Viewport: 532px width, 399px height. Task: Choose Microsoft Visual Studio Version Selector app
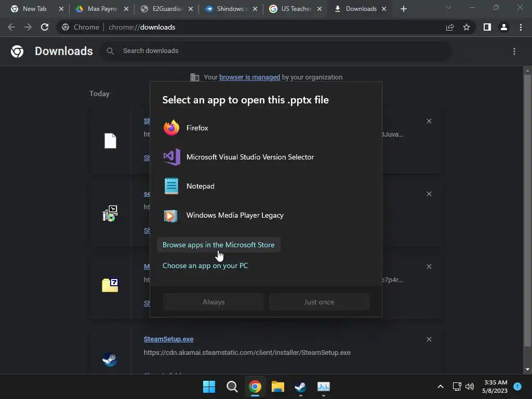pos(266,157)
